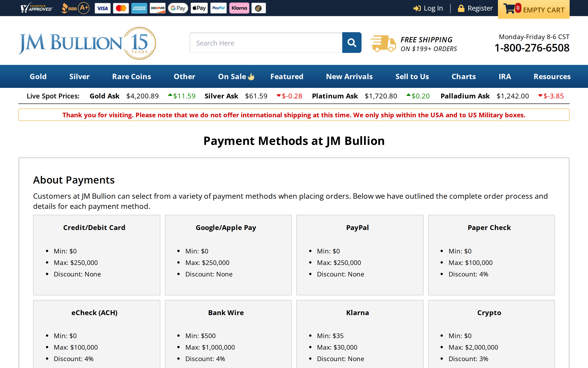Focus the Search Here input field
The width and height of the screenshot is (588, 368).
click(266, 43)
